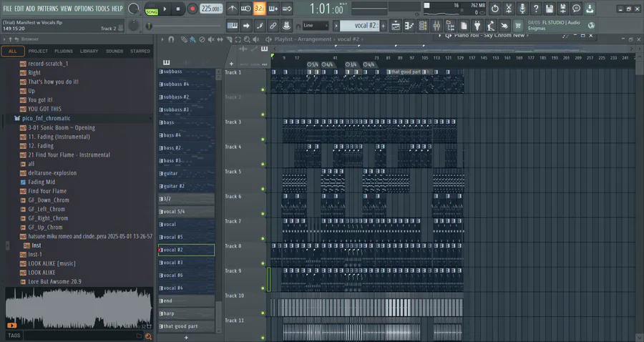Image resolution: width=644 pixels, height=342 pixels.
Task: Select the Fading Mid browser item
Action: point(42,182)
